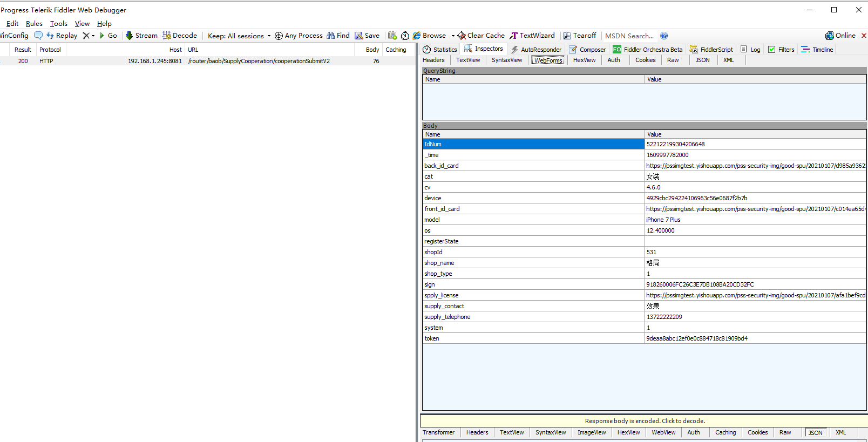The image size is (868, 442).
Task: Click the Go resume button
Action: pos(108,36)
